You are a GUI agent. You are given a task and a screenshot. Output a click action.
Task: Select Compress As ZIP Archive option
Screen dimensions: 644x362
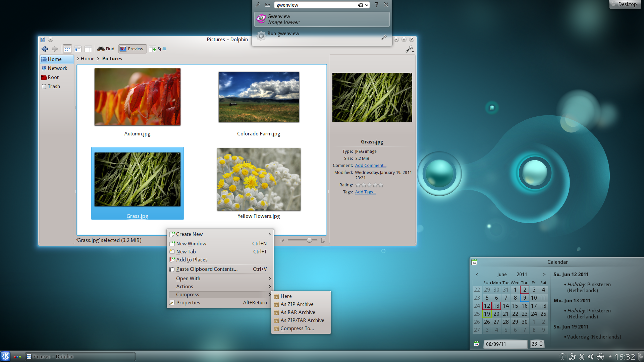(297, 304)
